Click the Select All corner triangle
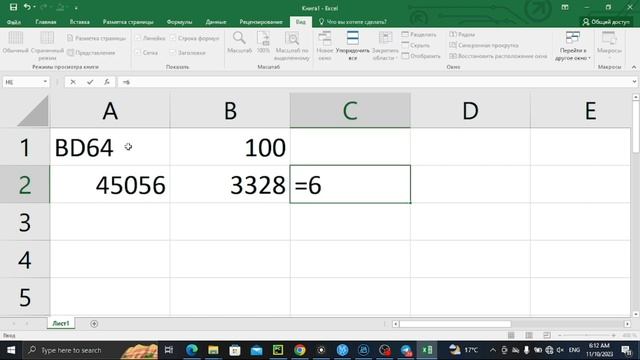Viewport: 640px width, 360px height. [32, 111]
